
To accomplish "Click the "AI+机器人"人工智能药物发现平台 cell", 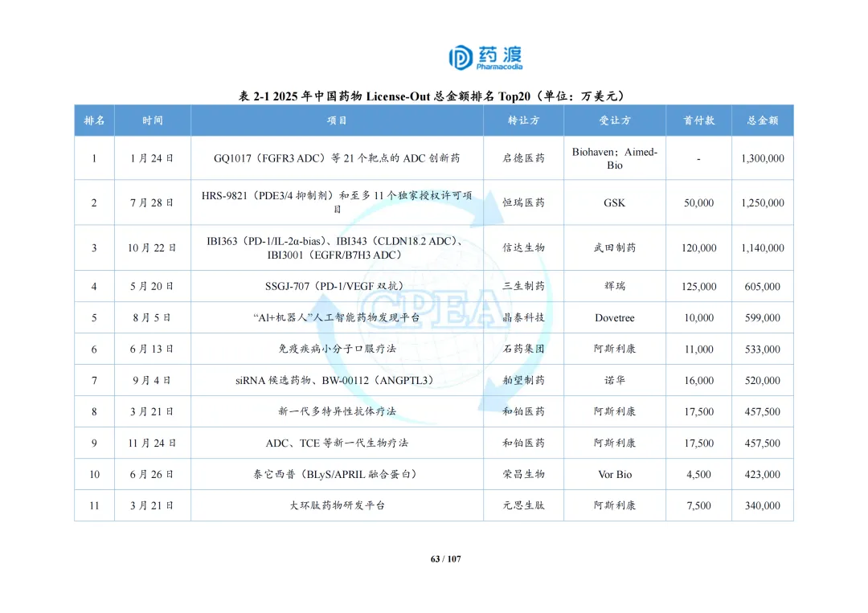I will (x=336, y=318).
